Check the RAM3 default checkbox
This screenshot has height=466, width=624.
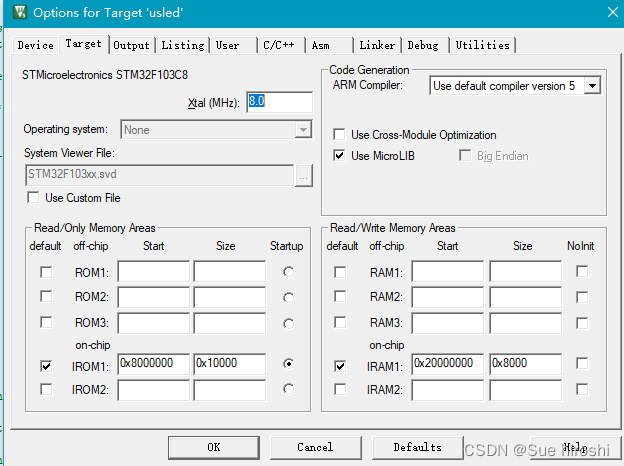(x=340, y=322)
